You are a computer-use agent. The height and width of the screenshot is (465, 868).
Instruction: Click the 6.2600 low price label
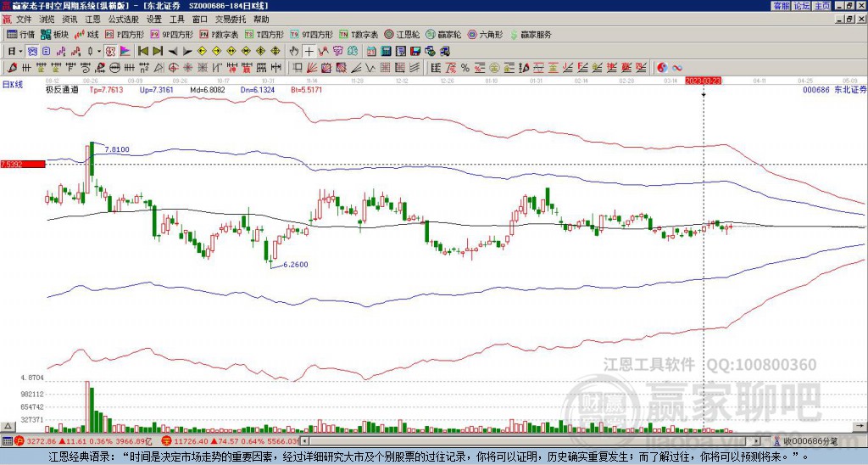pos(296,265)
